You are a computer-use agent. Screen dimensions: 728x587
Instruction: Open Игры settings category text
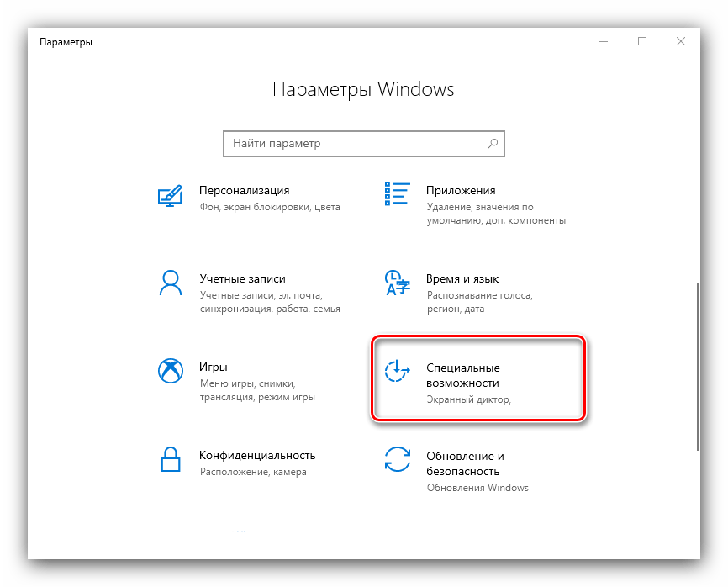pyautogui.click(x=214, y=367)
